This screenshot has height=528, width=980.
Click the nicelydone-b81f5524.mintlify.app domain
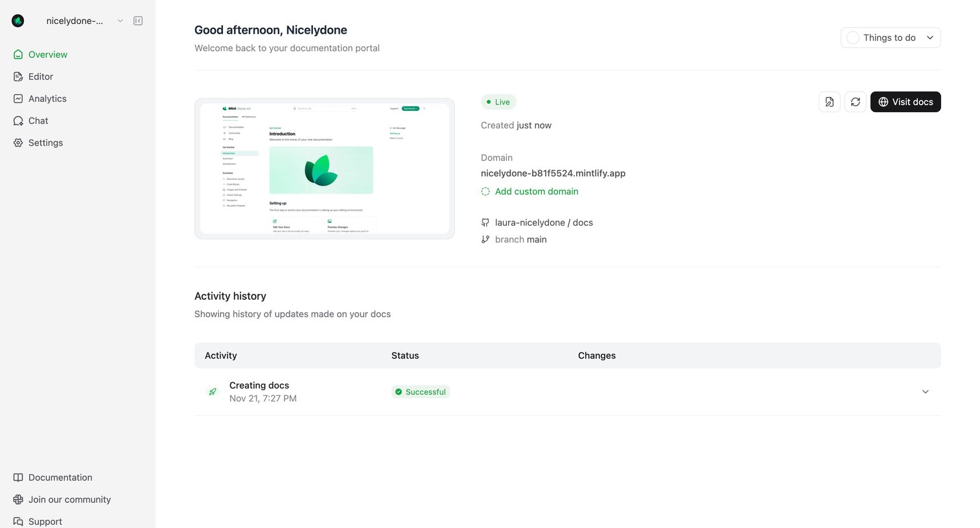tap(553, 173)
